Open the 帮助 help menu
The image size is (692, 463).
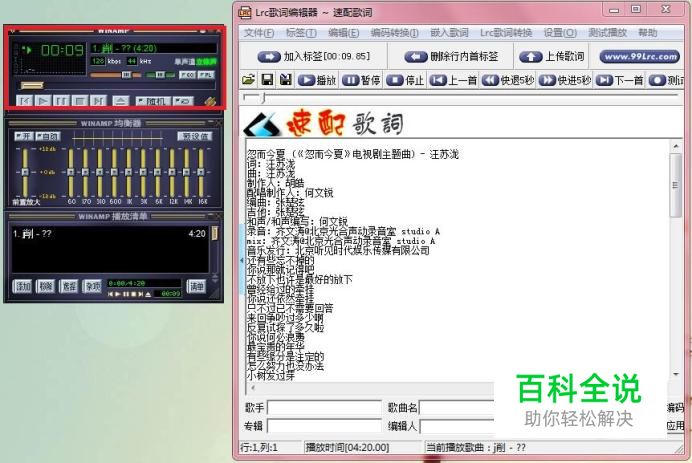point(647,33)
